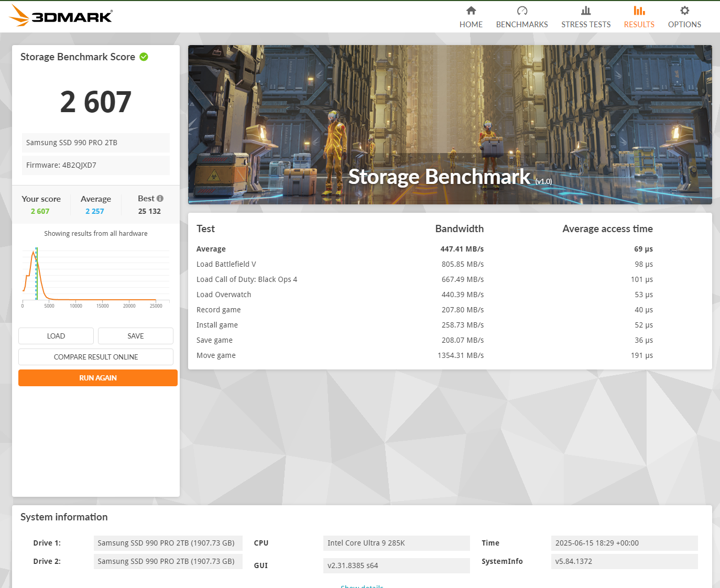The height and width of the screenshot is (588, 720).
Task: Click the green validation checkmark icon
Action: point(144,57)
